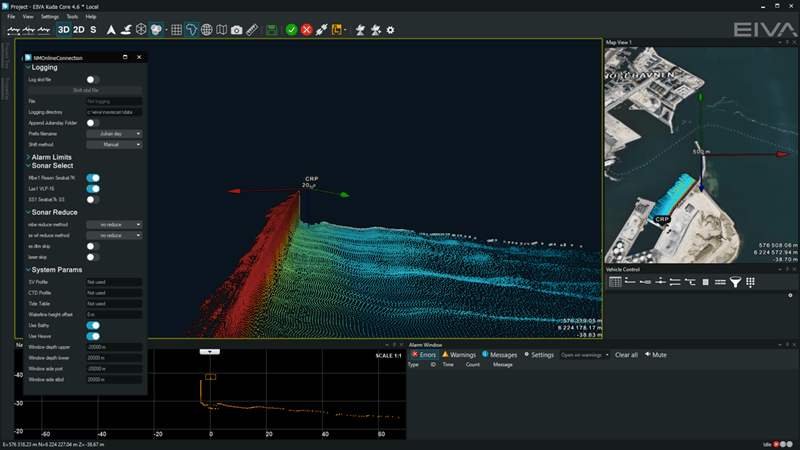Switch to 3D view mode
The width and height of the screenshot is (800, 450).
point(64,30)
